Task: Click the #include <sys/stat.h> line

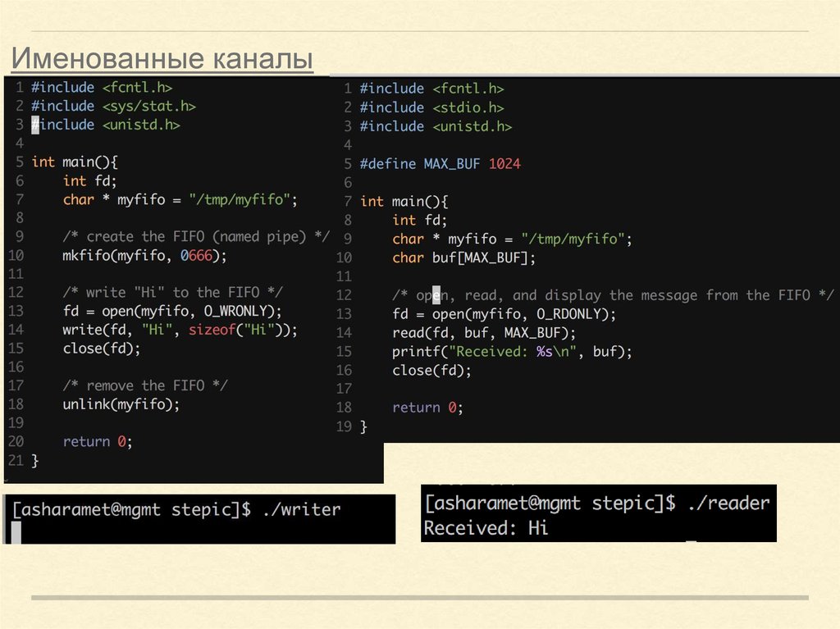Action: (113, 106)
